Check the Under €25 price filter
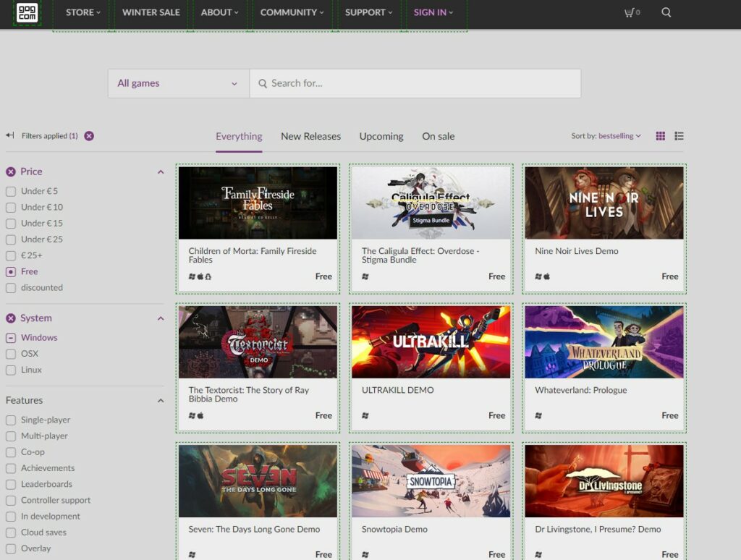The height and width of the screenshot is (560, 741). point(11,239)
